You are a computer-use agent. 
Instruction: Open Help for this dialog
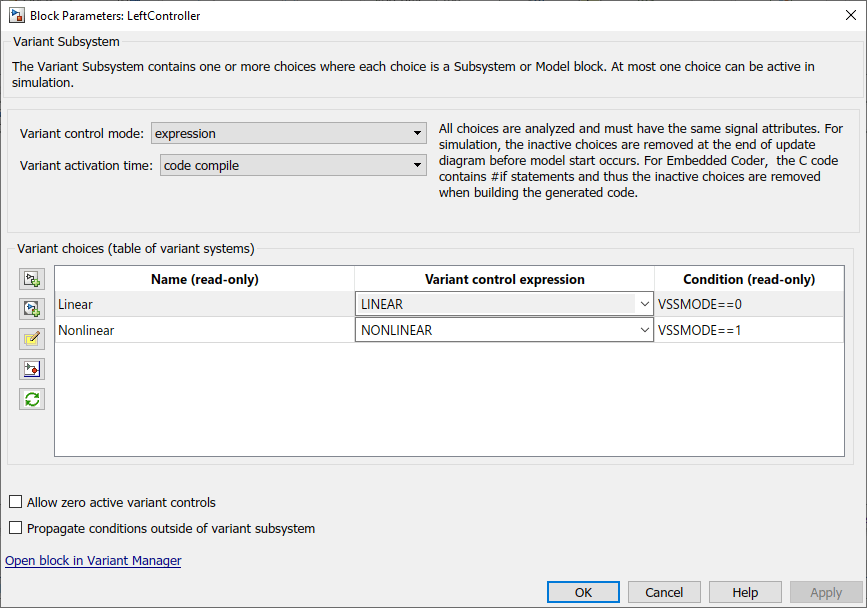click(745, 592)
